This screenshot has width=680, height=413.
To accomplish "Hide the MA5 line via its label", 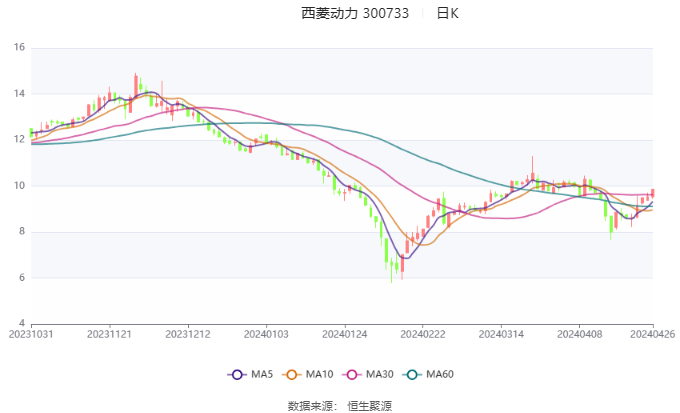I will [262, 374].
